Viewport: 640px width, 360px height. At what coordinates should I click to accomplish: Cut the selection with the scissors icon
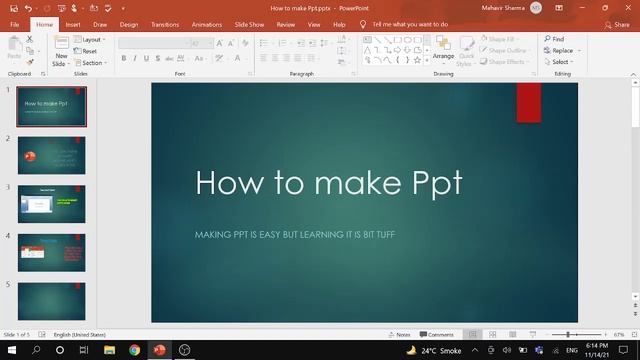coord(29,39)
